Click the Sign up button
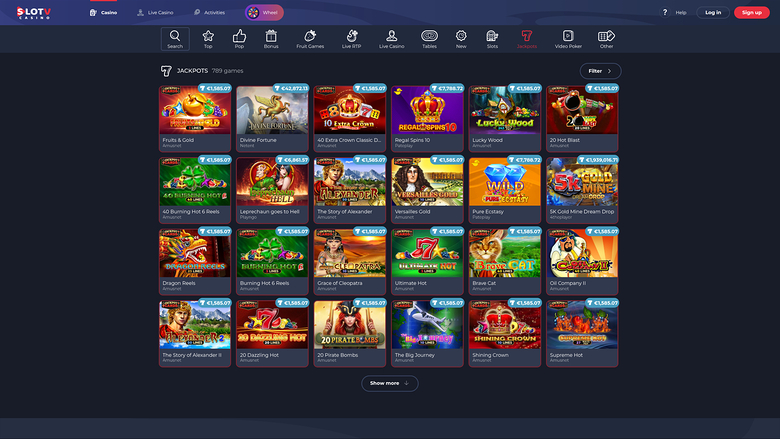780x439 pixels. click(x=752, y=12)
